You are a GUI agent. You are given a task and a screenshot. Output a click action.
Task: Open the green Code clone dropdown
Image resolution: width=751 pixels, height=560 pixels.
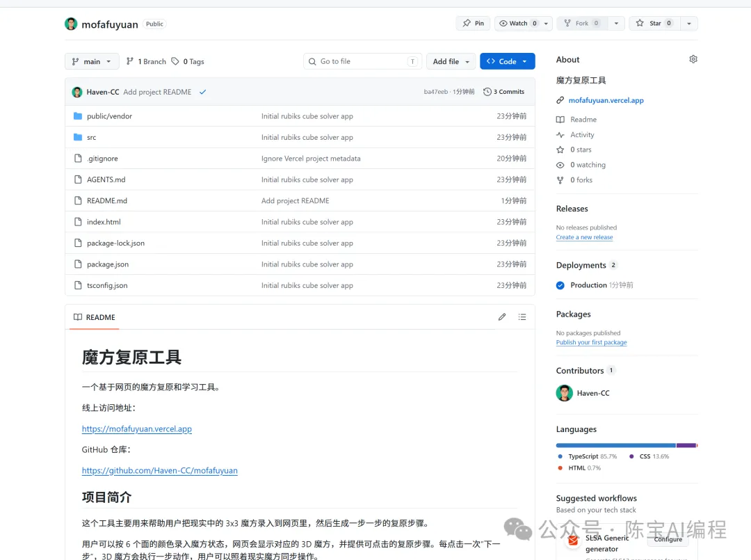coord(507,61)
